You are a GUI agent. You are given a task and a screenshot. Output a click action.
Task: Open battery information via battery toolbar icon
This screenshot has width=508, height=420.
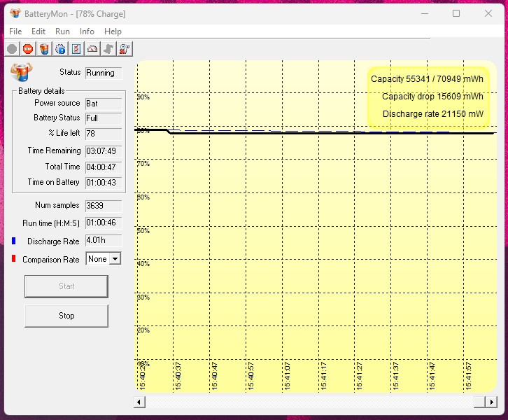pos(44,49)
